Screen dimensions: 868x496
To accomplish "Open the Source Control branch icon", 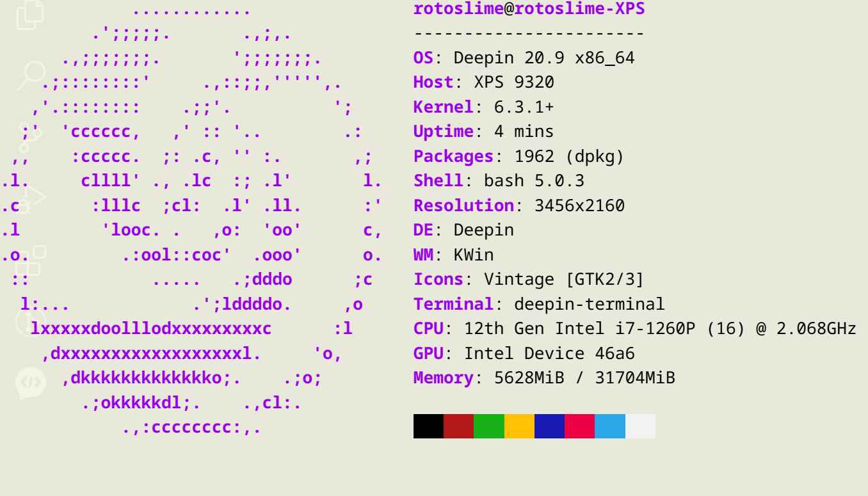I will 30,137.
